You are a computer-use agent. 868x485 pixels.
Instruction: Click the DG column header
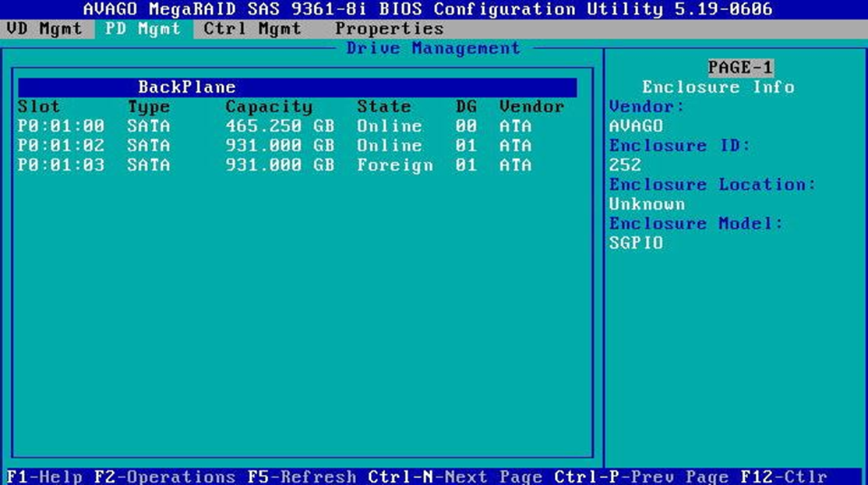click(466, 106)
